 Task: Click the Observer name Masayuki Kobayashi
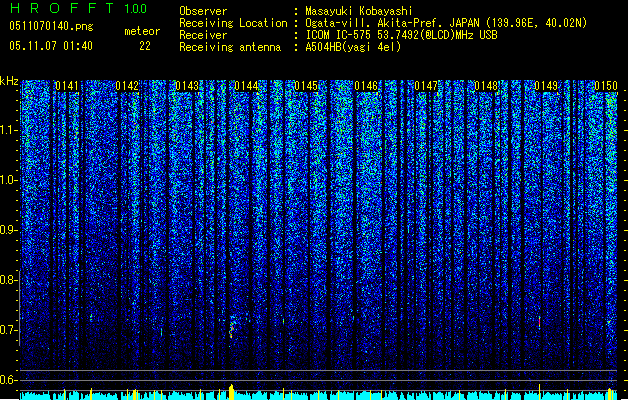359,11
